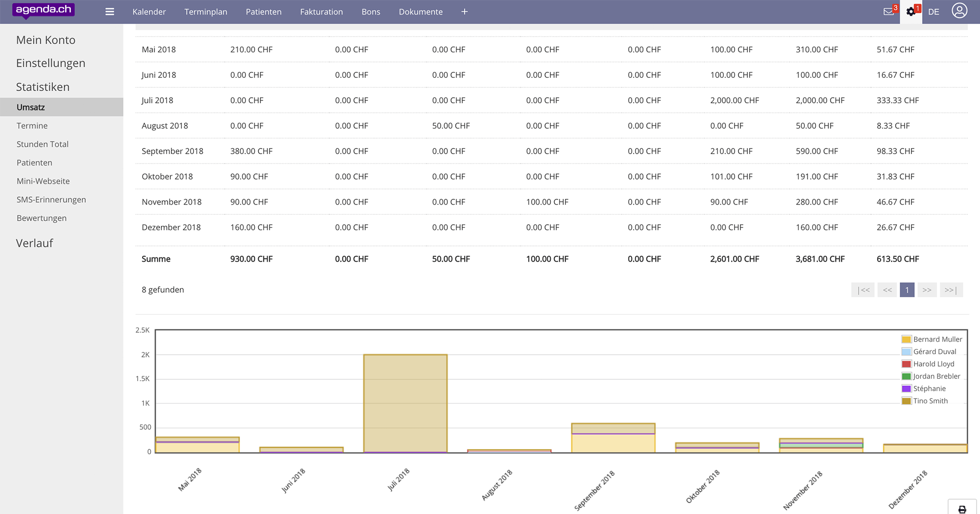This screenshot has height=514, width=980.
Task: Click the agenda.ch logo
Action: pyautogui.click(x=44, y=10)
